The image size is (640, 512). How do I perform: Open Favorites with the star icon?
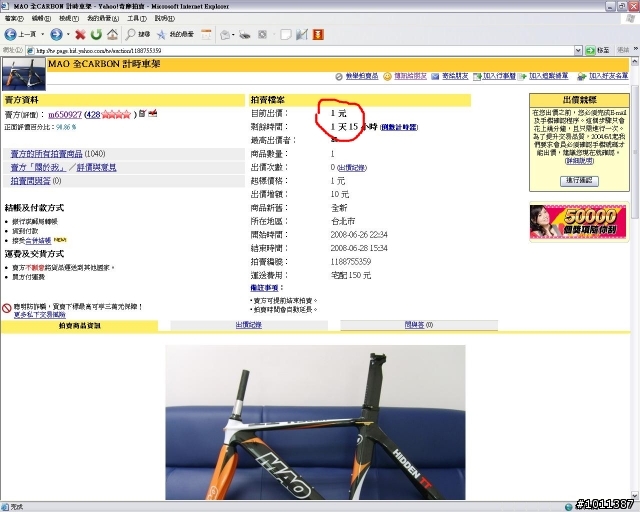point(162,35)
